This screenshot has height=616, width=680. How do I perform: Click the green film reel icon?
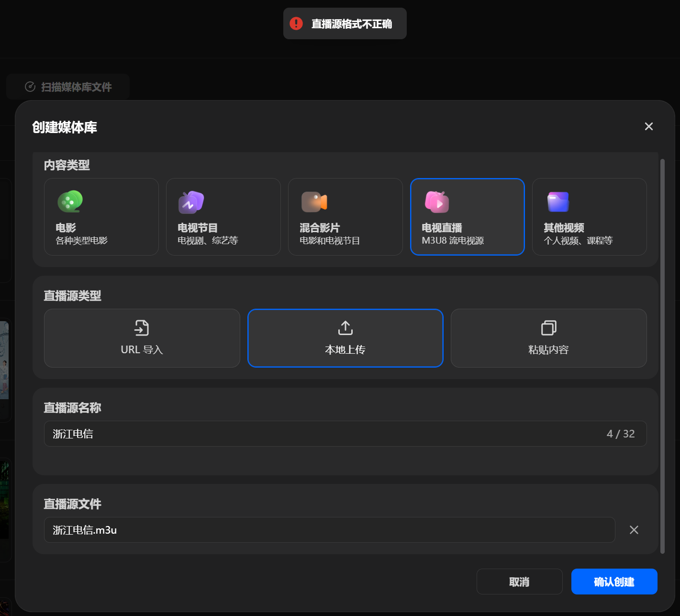70,202
